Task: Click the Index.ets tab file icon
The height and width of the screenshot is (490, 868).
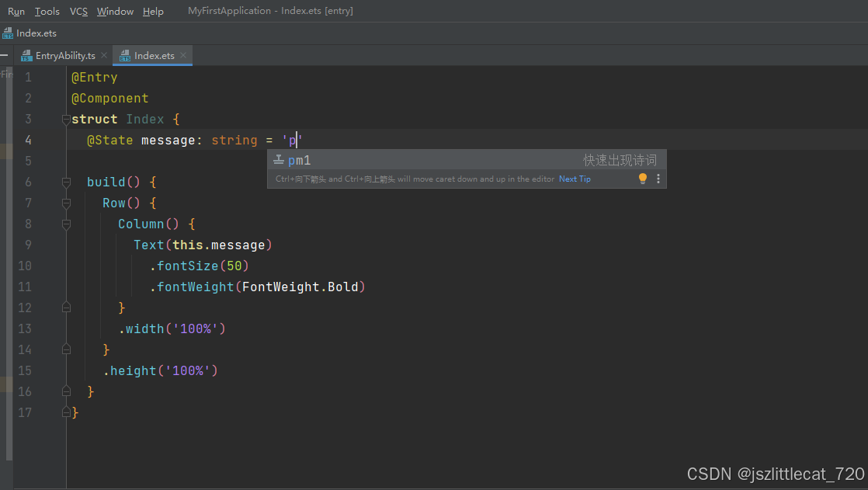Action: point(125,56)
